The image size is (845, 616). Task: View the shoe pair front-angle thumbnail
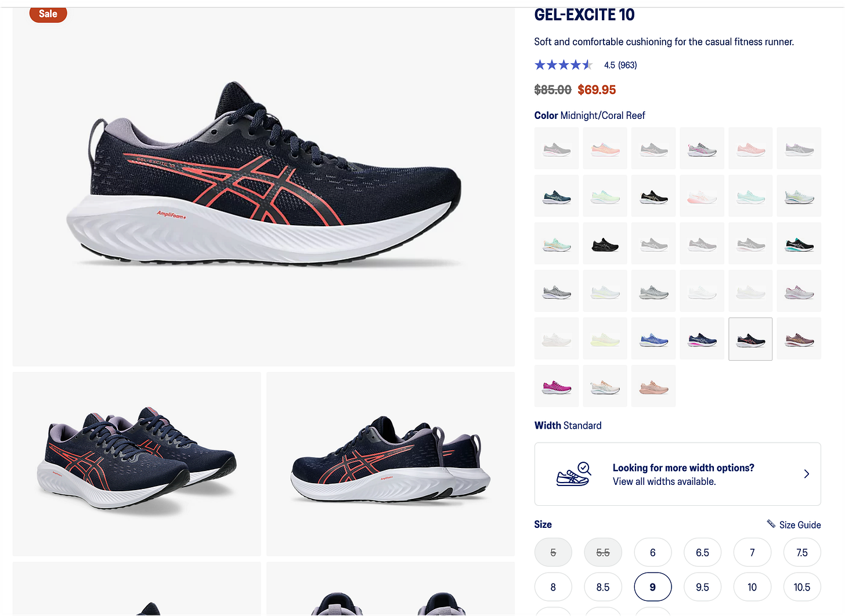[137, 464]
